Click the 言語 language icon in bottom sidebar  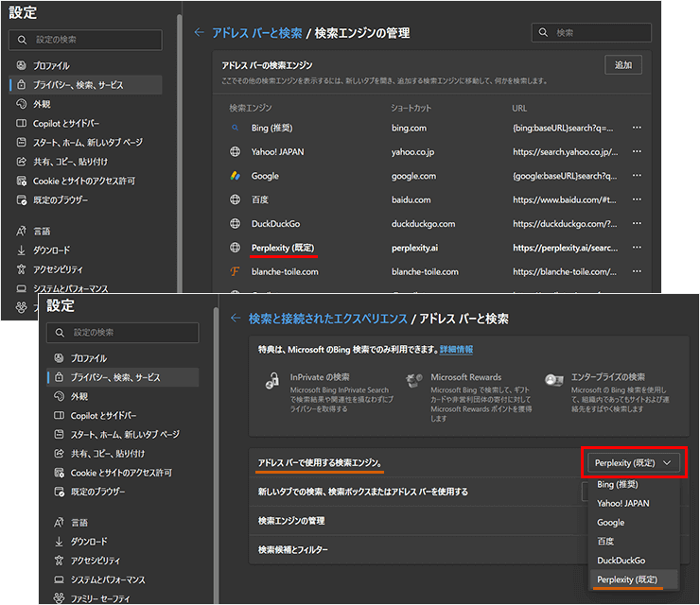(59, 523)
